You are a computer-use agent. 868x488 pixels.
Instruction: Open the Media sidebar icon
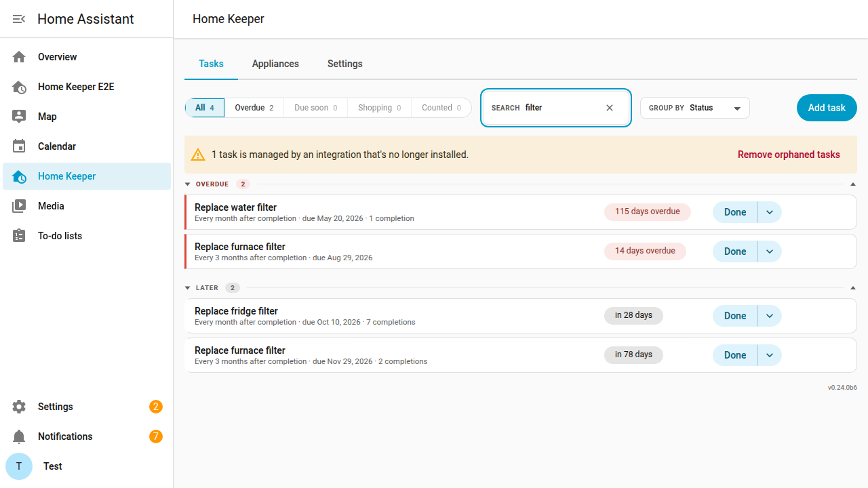coord(19,206)
